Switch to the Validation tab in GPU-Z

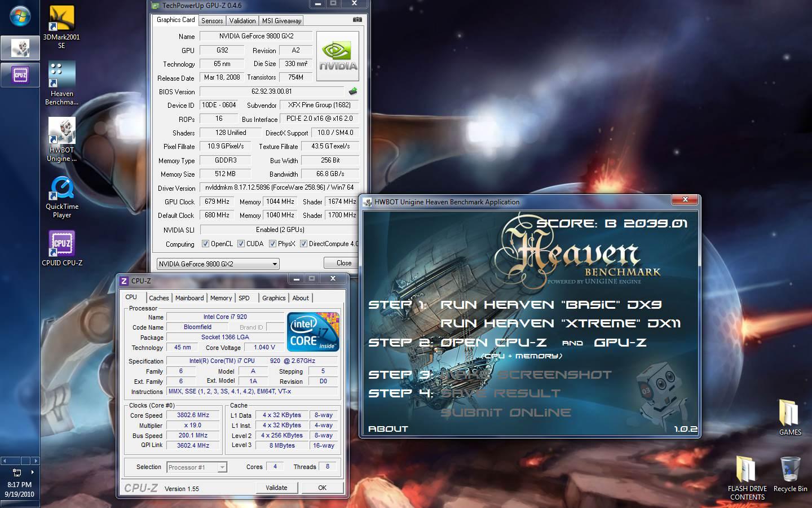point(242,21)
